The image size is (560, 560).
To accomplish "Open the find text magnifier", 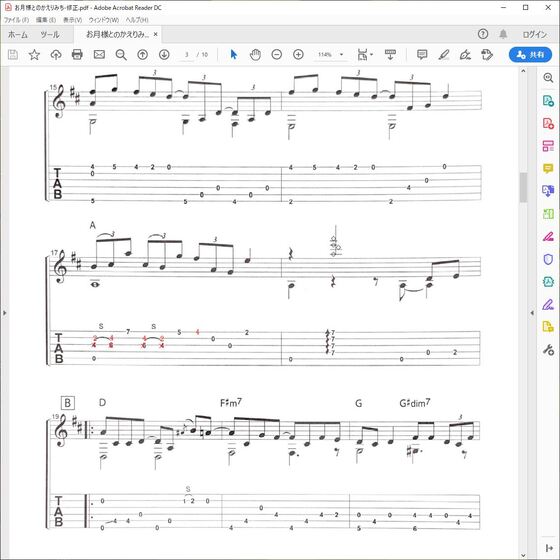I will pos(121,55).
